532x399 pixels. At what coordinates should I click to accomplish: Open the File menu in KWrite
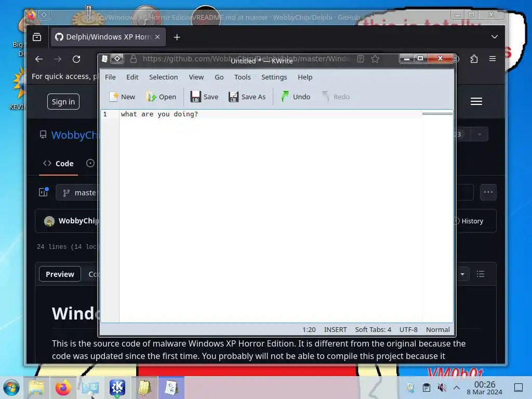(x=110, y=77)
